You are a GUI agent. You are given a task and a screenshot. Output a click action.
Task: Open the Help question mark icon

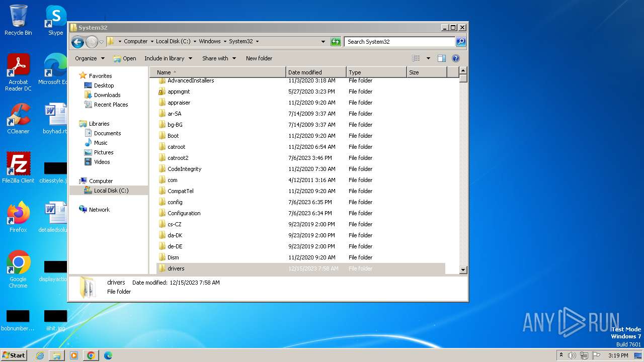click(456, 58)
